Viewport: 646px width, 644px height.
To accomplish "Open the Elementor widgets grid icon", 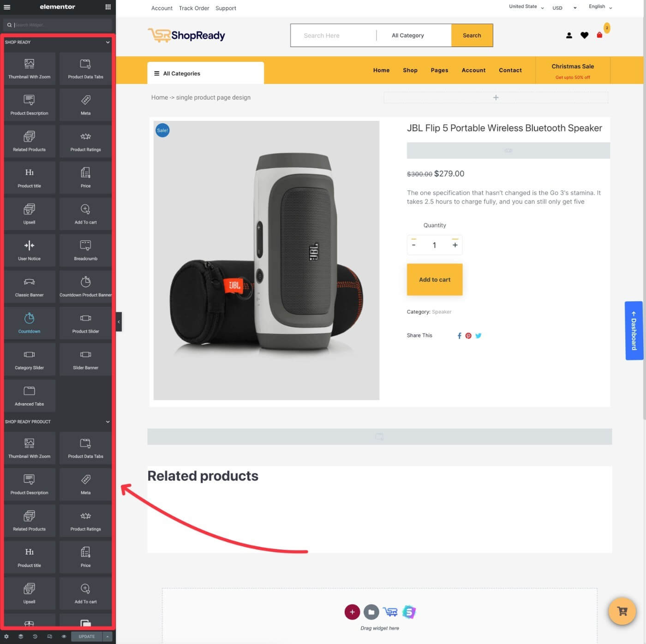I will 108,7.
